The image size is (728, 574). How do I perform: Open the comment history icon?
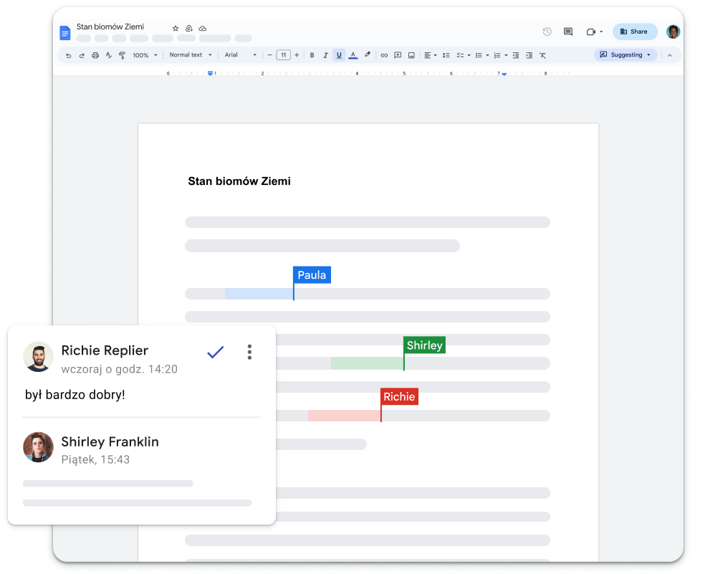coord(567,32)
